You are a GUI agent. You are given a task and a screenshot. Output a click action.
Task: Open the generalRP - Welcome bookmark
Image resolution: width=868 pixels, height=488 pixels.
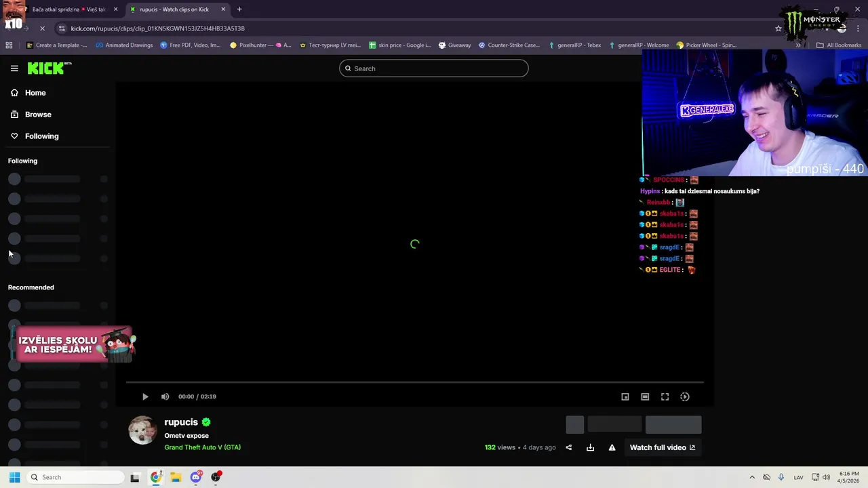pos(639,45)
